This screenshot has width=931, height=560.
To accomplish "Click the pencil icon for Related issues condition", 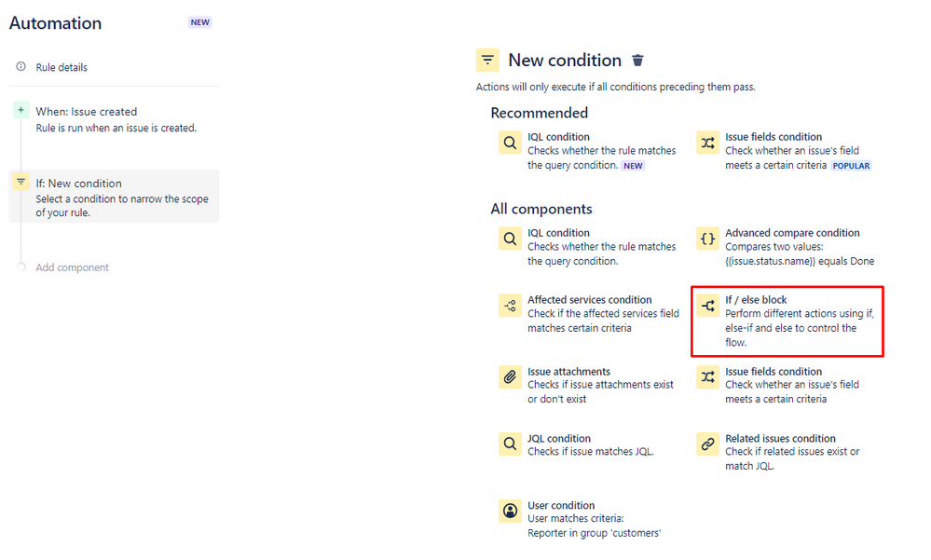I will [708, 444].
